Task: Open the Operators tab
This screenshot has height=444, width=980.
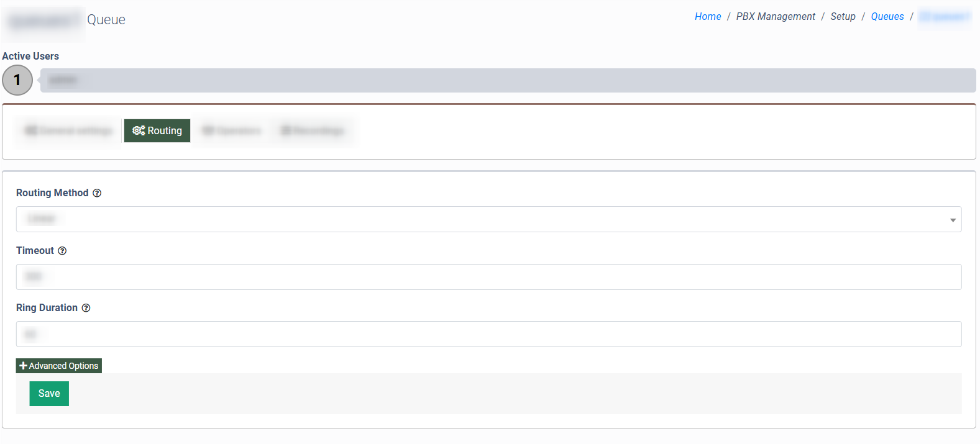Action: 232,130
